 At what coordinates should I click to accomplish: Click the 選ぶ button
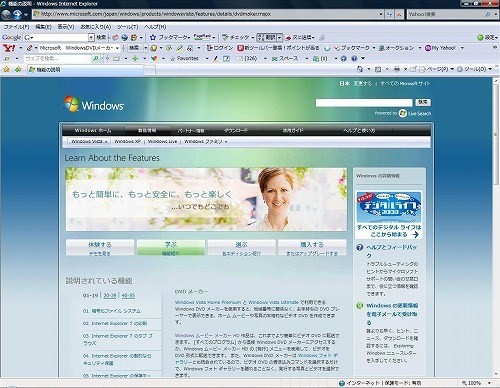(x=241, y=248)
